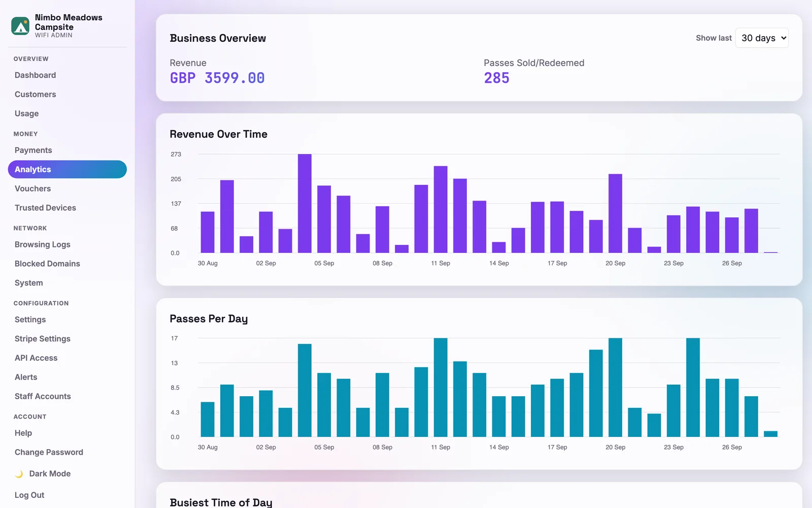The width and height of the screenshot is (812, 508).
Task: Click the 17 axis value on Passes chart
Action: 174,338
